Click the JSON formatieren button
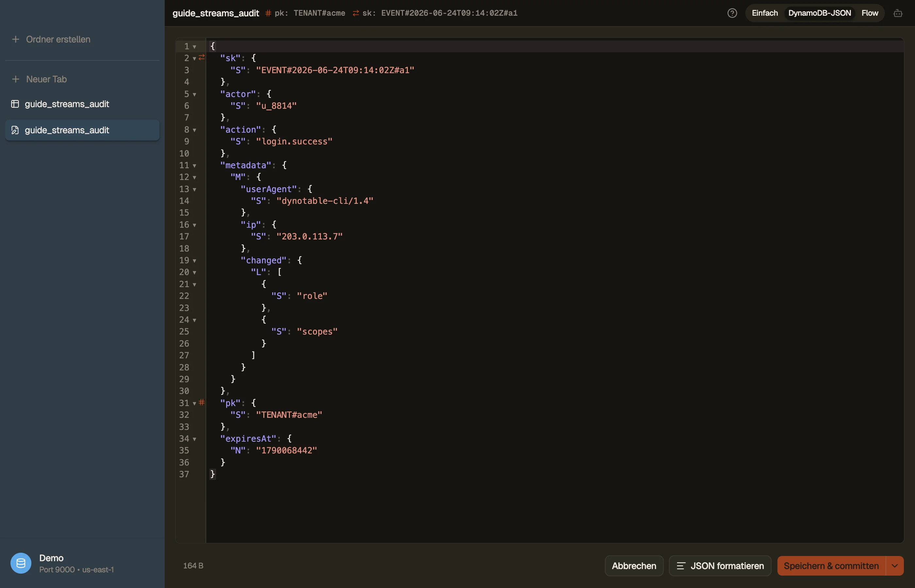Screen dimensions: 915x588 click(720, 565)
